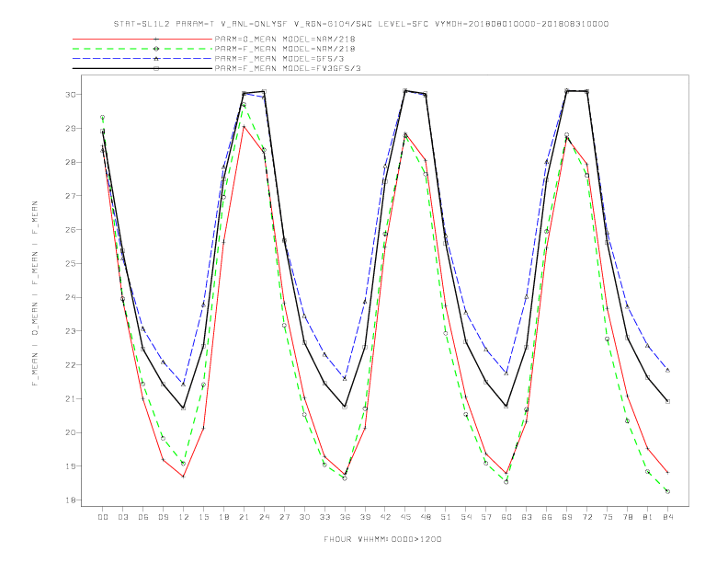Click x-axis tick label 06
Image resolution: width=728 pixels, height=563 pixels.
tap(143, 517)
